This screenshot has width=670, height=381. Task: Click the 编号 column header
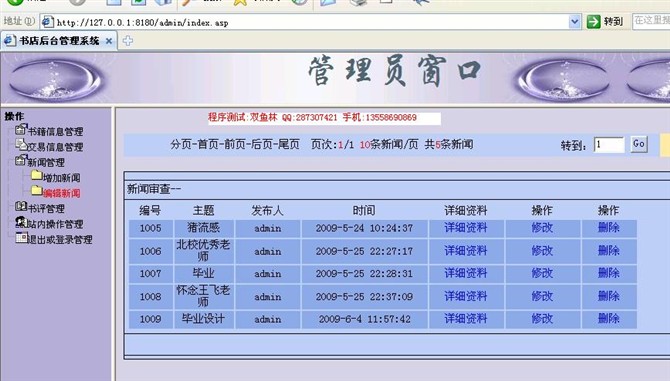point(150,210)
